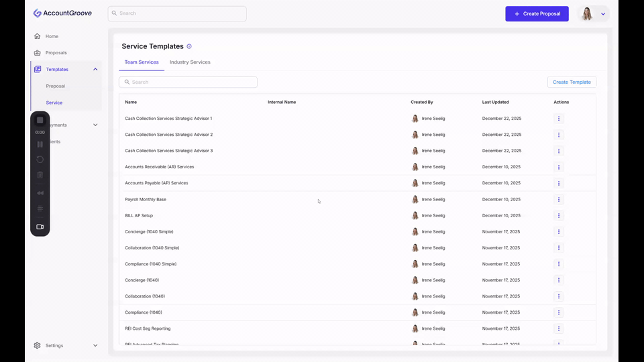Screen dimensions: 644x362
Task: Click the Last Updated column header
Action: 495,102
